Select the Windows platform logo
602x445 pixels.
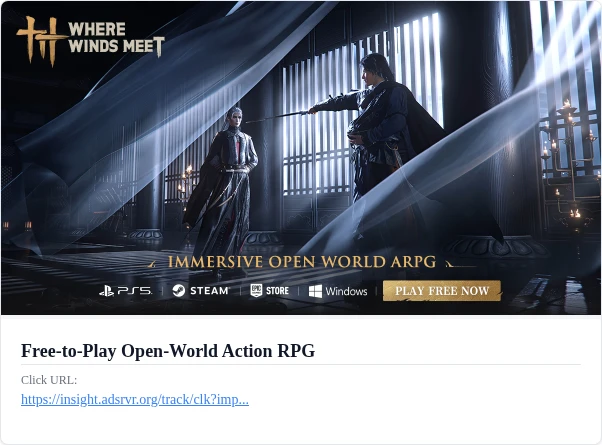click(x=338, y=291)
